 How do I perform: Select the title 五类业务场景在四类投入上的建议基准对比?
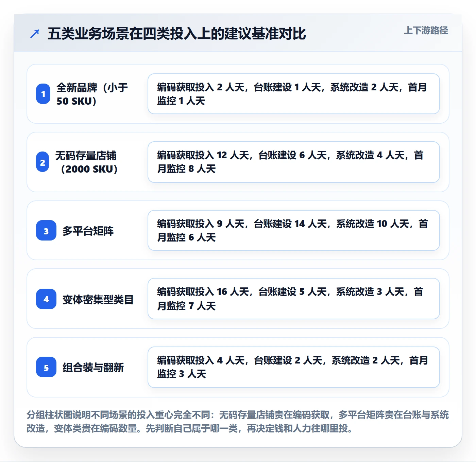pyautogui.click(x=176, y=34)
